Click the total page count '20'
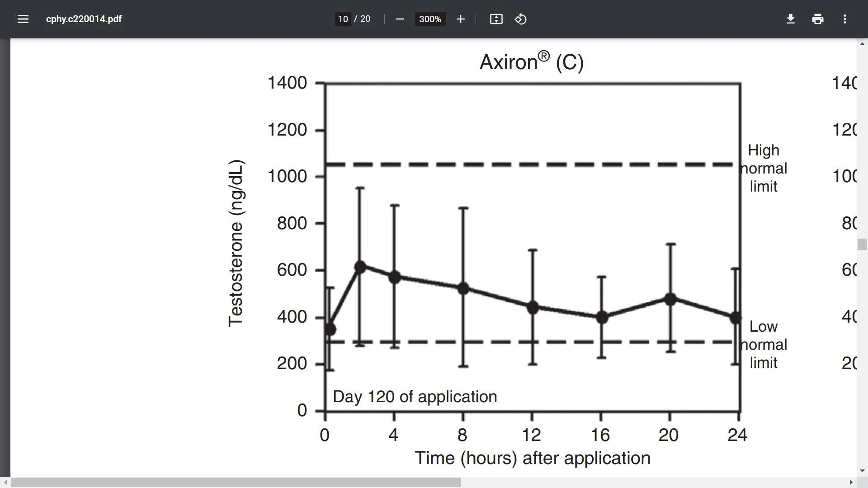Screen dimensions: 868x488 365,19
